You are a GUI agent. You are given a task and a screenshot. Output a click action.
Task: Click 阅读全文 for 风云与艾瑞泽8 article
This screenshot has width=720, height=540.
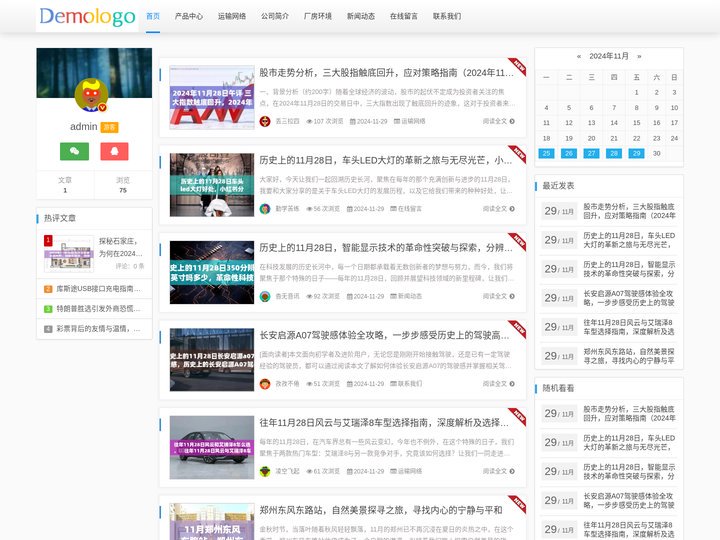pyautogui.click(x=499, y=471)
